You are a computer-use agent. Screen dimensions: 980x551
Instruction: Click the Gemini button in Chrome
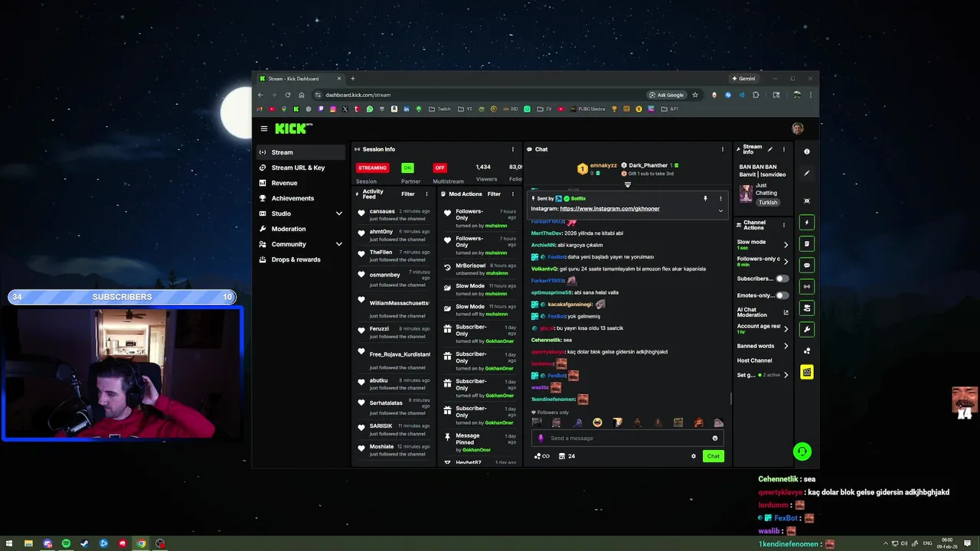743,79
